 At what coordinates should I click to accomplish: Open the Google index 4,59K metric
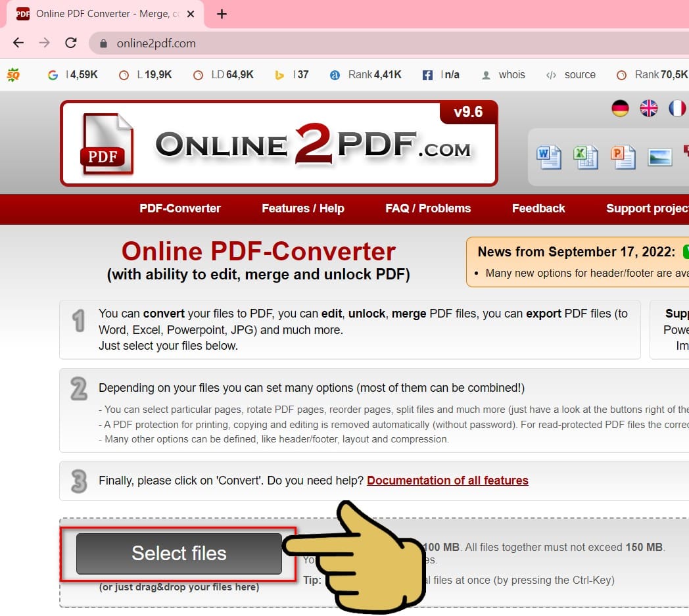pyautogui.click(x=72, y=75)
